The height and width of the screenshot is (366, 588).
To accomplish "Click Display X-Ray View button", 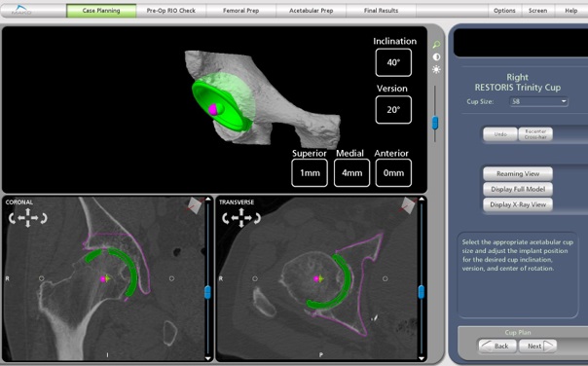I will click(x=518, y=204).
